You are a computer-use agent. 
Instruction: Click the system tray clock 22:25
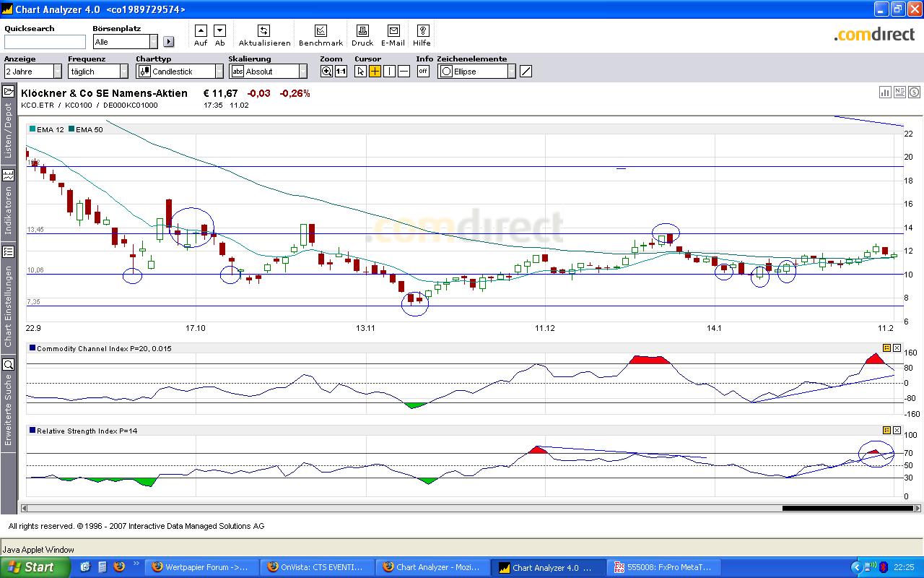[x=904, y=568]
